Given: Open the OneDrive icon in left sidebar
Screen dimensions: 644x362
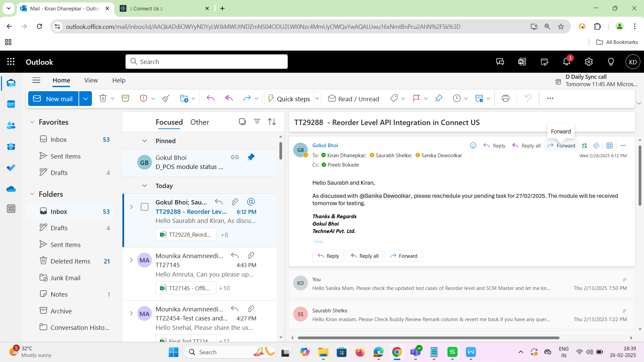Looking at the screenshot, I should [x=11, y=189].
